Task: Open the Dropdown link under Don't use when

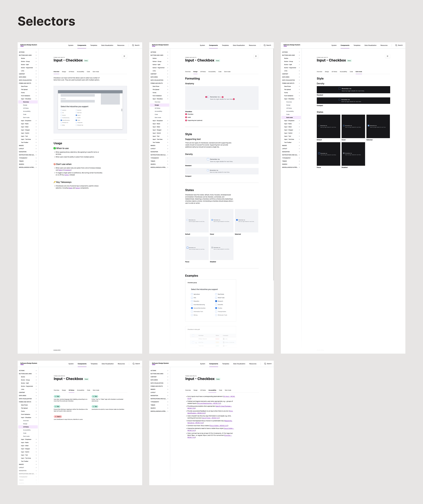Action: [x=67, y=170]
